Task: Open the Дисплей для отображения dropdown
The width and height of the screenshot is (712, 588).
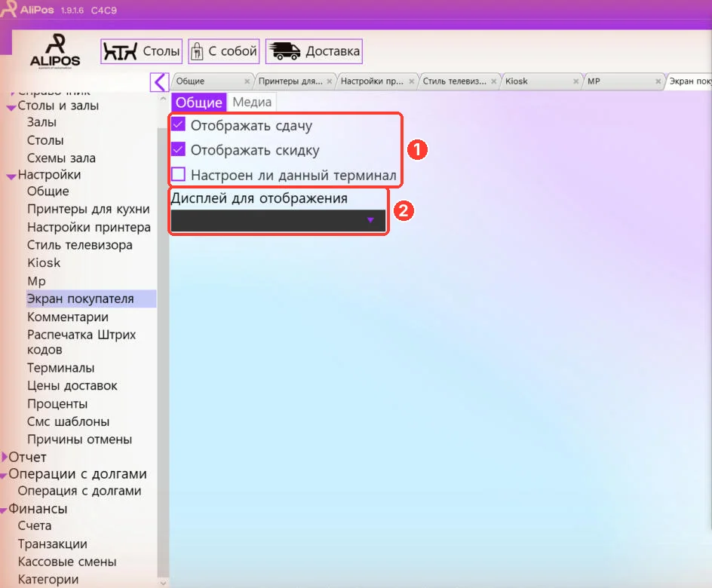Action: point(278,220)
